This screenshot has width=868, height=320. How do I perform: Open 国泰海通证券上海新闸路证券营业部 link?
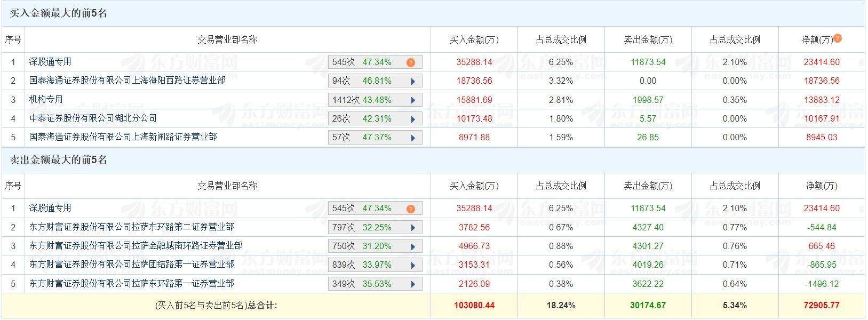pyautogui.click(x=123, y=137)
